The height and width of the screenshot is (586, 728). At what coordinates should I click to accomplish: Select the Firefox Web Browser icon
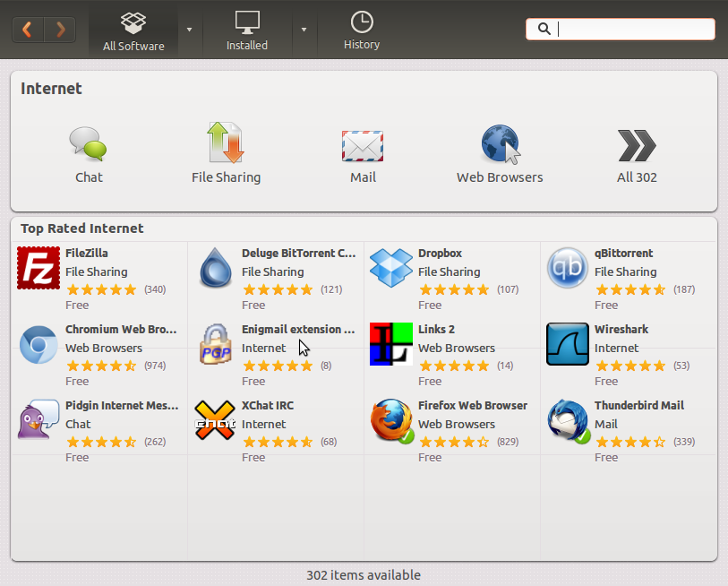[x=391, y=419]
